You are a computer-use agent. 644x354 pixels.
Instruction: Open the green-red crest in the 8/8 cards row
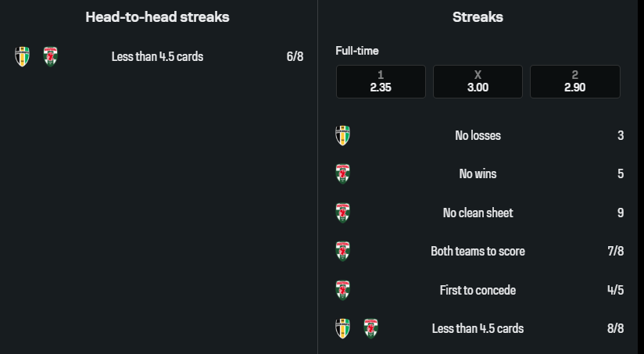370,328
